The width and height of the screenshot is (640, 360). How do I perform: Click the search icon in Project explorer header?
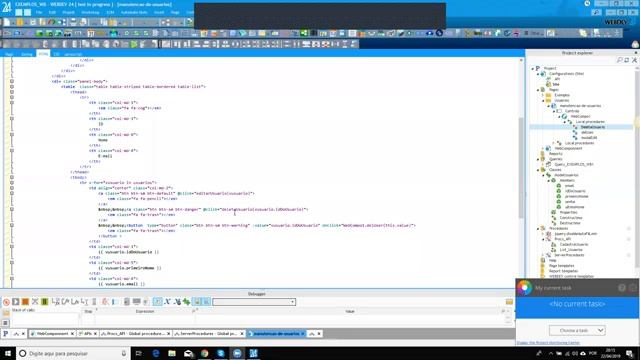pos(620,60)
